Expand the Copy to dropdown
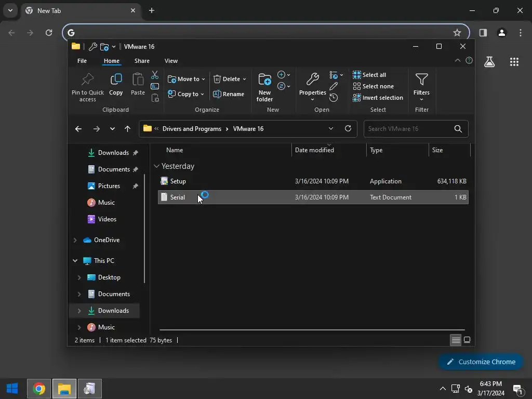Viewport: 532px width, 399px height. pyautogui.click(x=202, y=94)
